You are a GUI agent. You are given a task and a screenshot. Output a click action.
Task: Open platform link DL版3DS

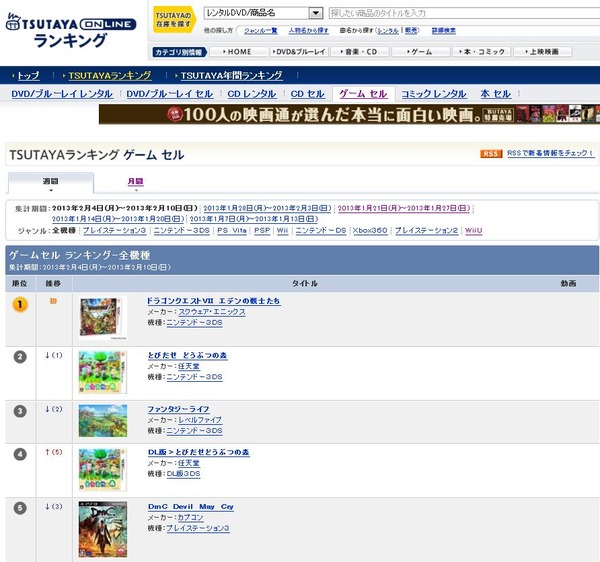point(183,474)
